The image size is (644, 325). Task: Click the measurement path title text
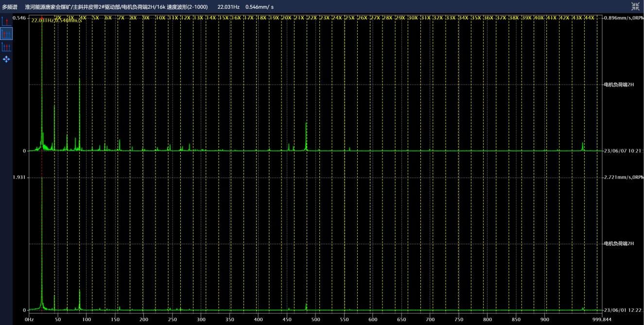[116, 7]
